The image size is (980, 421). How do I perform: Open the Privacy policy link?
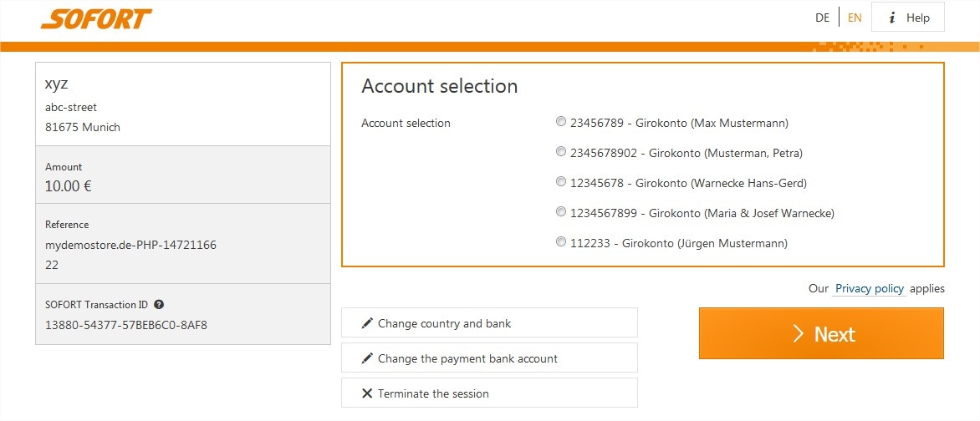870,288
